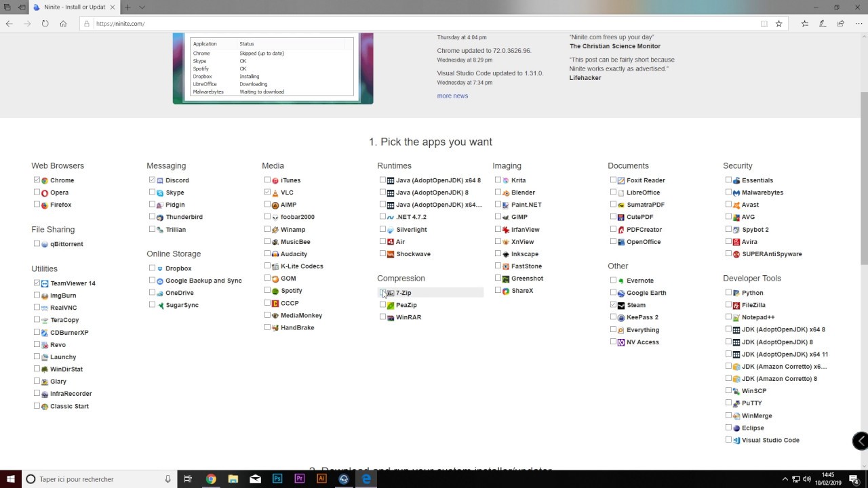Viewport: 868px width, 488px height.
Task: Open Photoshop from the Windows taskbar
Action: pyautogui.click(x=277, y=479)
